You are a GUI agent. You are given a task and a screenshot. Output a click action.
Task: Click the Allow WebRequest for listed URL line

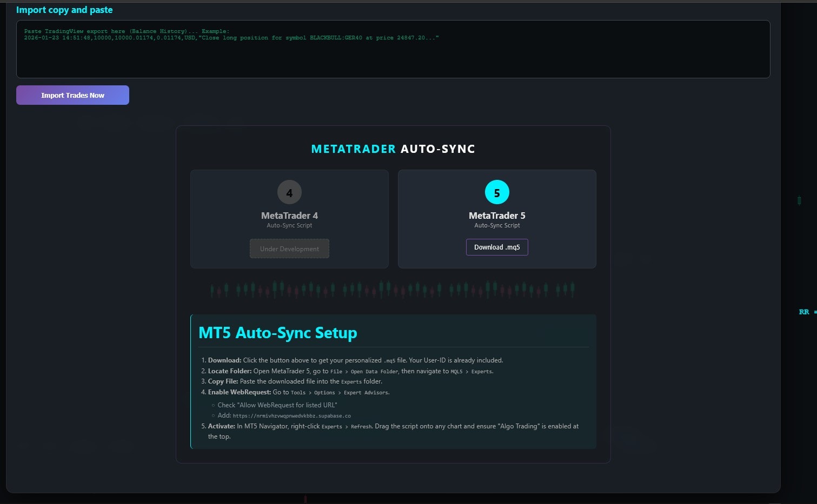tap(277, 405)
